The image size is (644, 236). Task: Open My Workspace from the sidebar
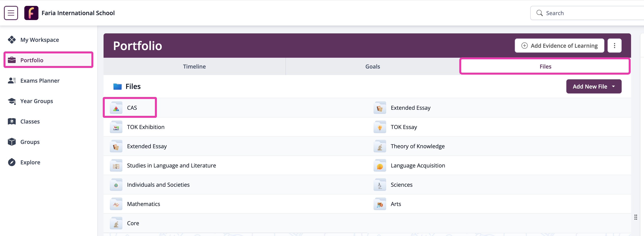coord(39,40)
